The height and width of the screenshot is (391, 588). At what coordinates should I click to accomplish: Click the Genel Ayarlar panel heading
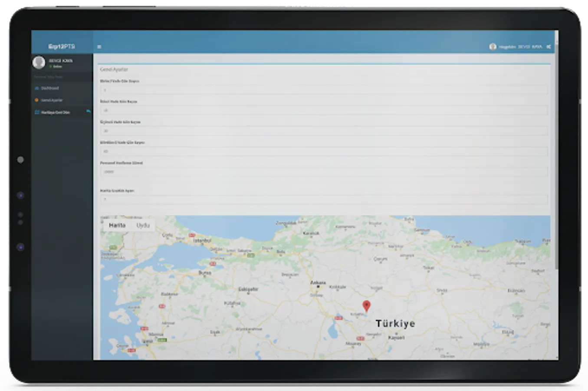[x=114, y=70]
